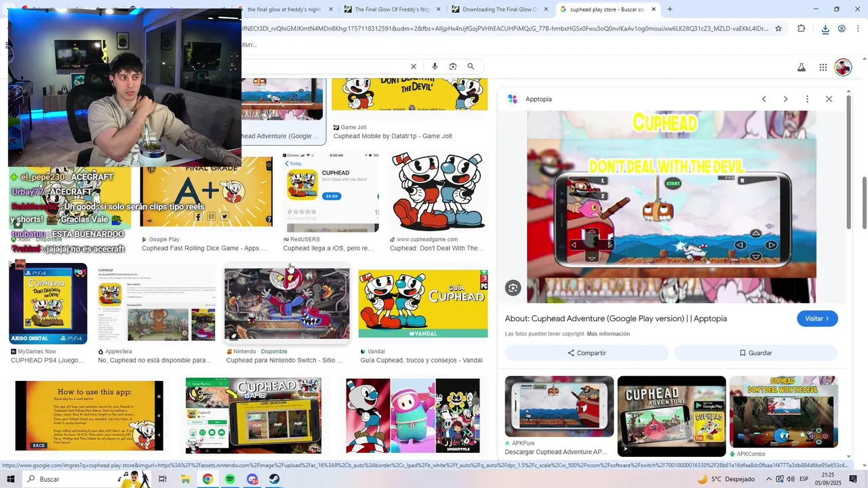Close the 'Downloading The Final Glow' tab
This screenshot has height=488, width=868.
pos(546,9)
